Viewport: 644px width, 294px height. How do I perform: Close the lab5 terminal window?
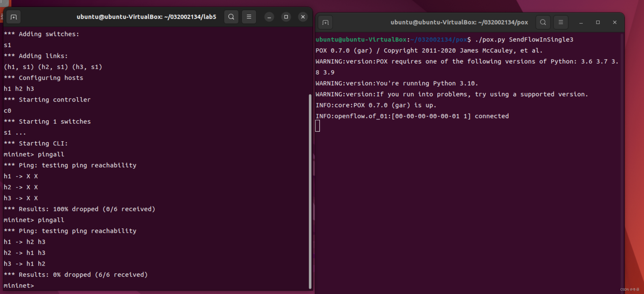[x=303, y=17]
